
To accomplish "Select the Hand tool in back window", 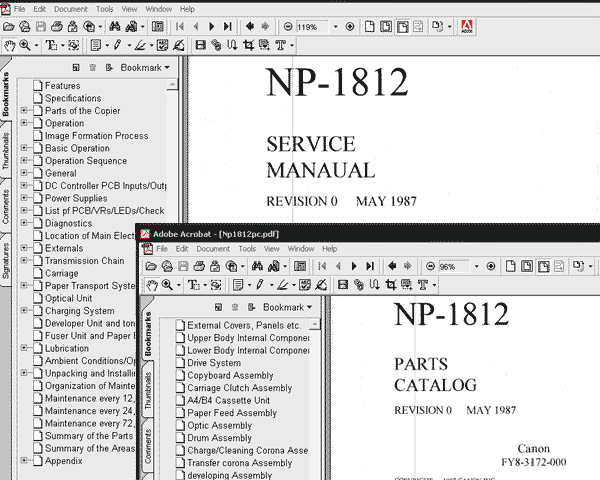I will (x=9, y=46).
